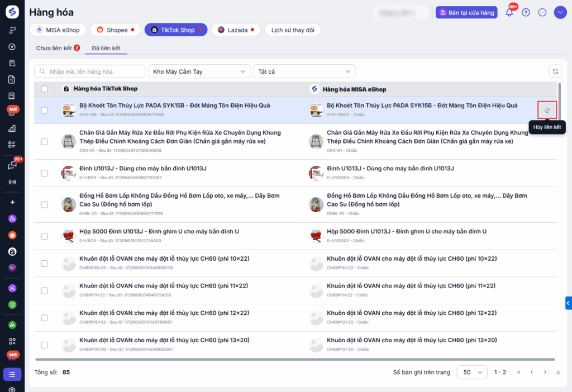The height and width of the screenshot is (392, 572).
Task: Click the horizontal scrollbar under the table
Action: [295, 360]
